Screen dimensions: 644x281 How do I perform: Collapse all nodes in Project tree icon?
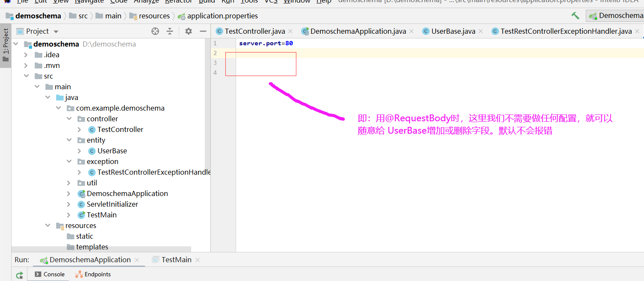[170, 31]
